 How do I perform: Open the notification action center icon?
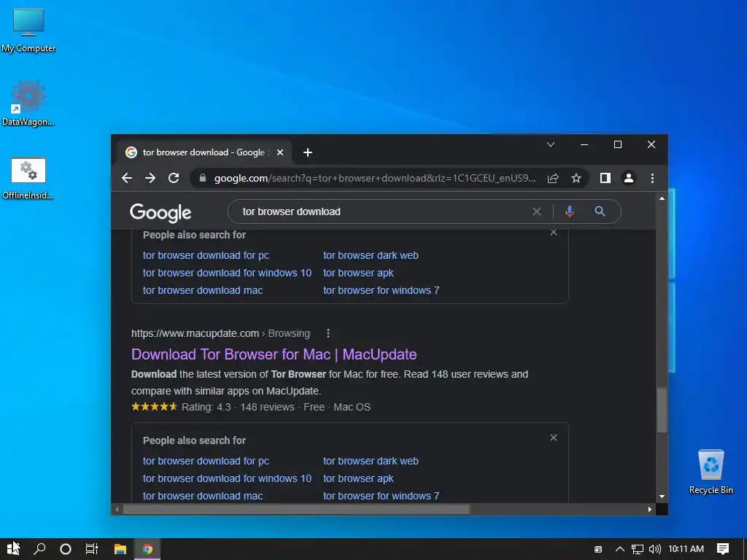723,549
